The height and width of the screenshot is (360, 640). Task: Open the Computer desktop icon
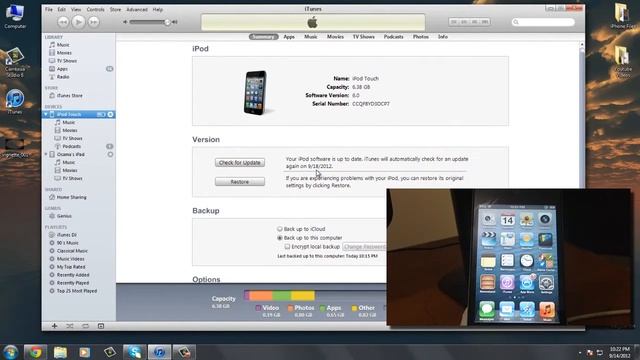15,17
